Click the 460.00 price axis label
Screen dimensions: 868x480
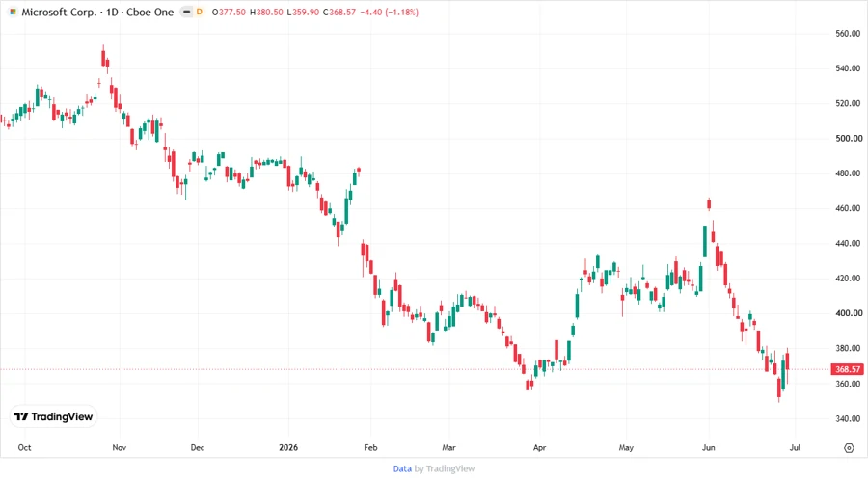848,208
